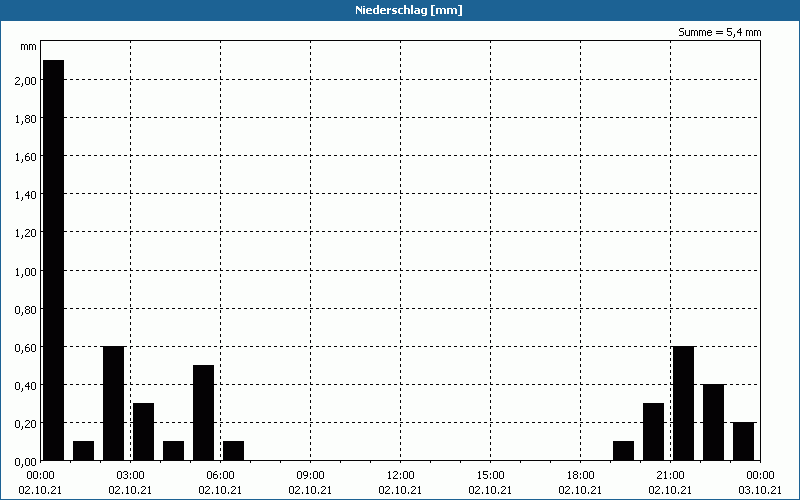Click the 0,50 bar ending at 06:00

pyautogui.click(x=204, y=413)
